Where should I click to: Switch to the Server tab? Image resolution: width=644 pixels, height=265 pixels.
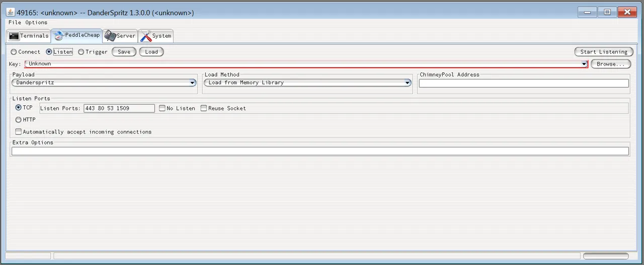tap(120, 36)
